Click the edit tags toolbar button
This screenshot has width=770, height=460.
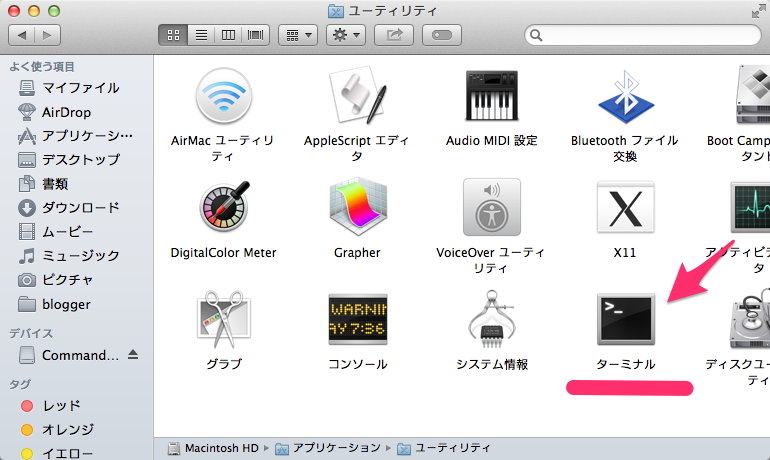[441, 35]
